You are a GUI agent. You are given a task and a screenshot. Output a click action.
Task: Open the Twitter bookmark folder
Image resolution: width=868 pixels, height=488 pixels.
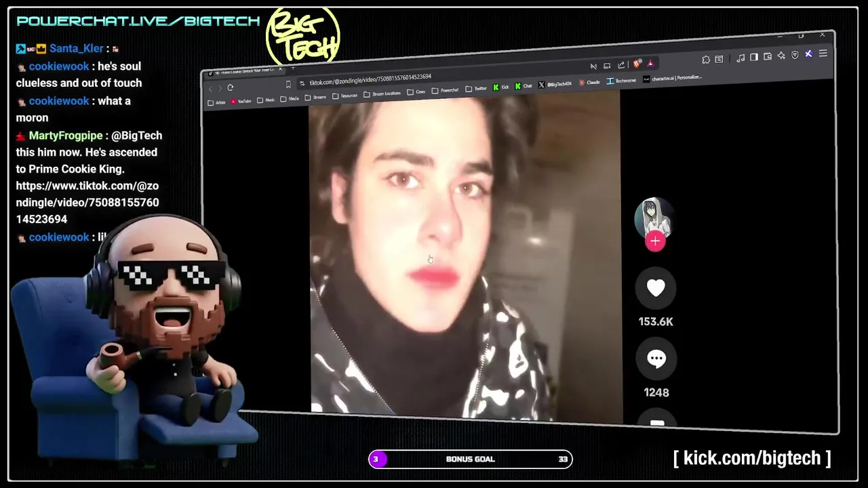pos(476,89)
